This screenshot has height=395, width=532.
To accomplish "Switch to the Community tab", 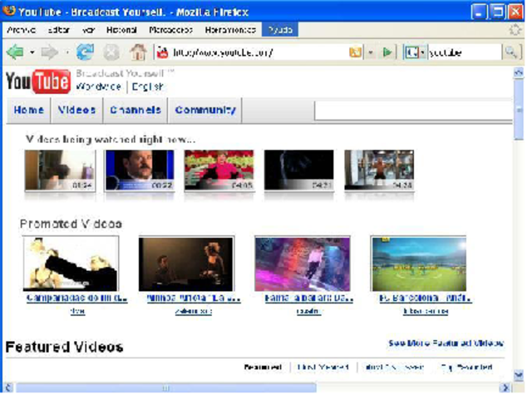I will point(205,110).
